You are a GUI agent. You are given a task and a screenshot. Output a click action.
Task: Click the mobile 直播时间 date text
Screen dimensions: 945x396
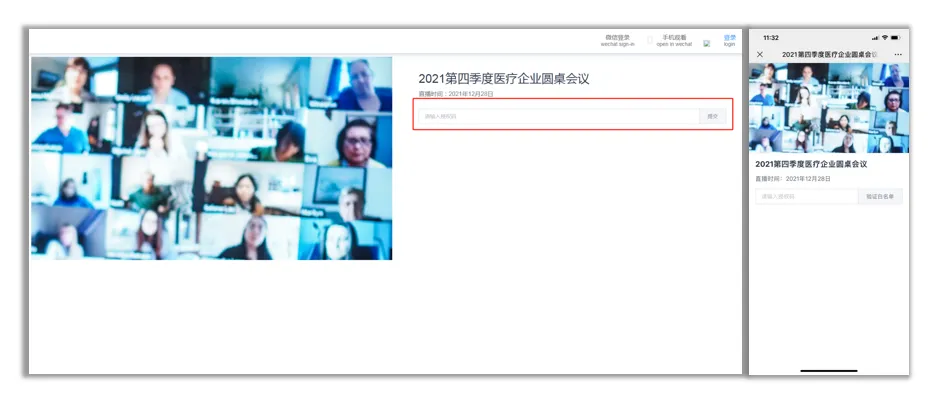click(793, 179)
